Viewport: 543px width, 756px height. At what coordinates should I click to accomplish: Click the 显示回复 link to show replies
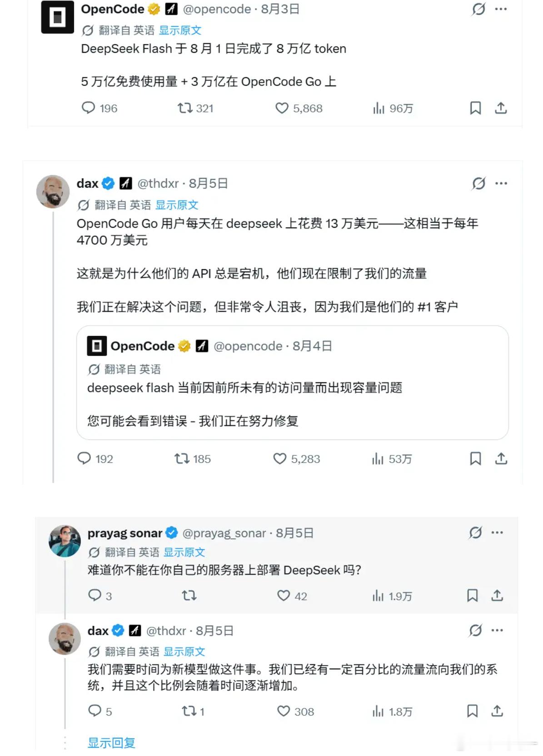(x=111, y=743)
